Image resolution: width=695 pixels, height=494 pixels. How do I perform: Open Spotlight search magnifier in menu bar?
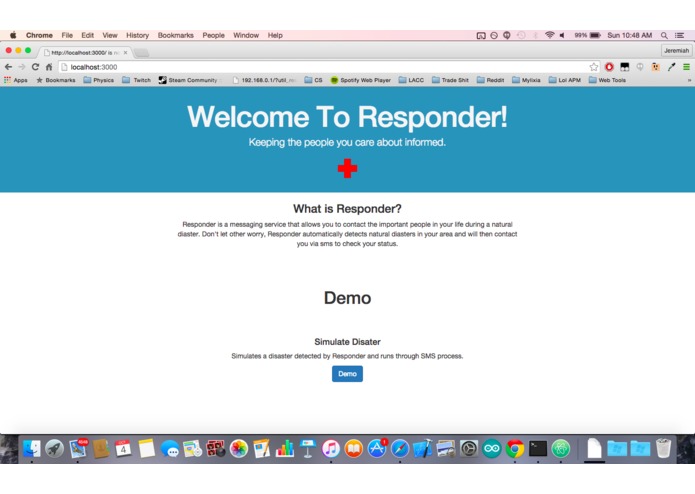pyautogui.click(x=664, y=35)
